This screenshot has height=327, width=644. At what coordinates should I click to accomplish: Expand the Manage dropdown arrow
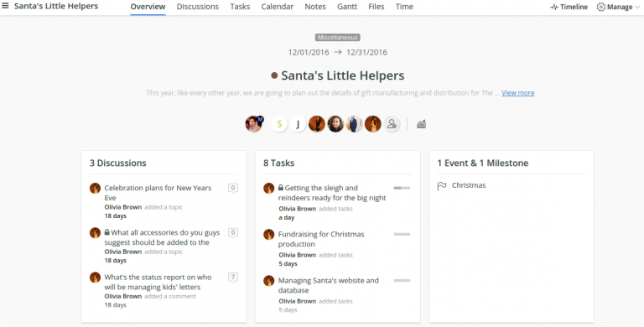click(x=637, y=7)
